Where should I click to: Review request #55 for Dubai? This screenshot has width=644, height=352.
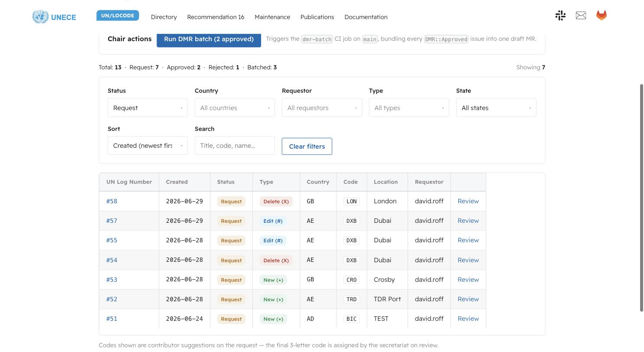[468, 240]
